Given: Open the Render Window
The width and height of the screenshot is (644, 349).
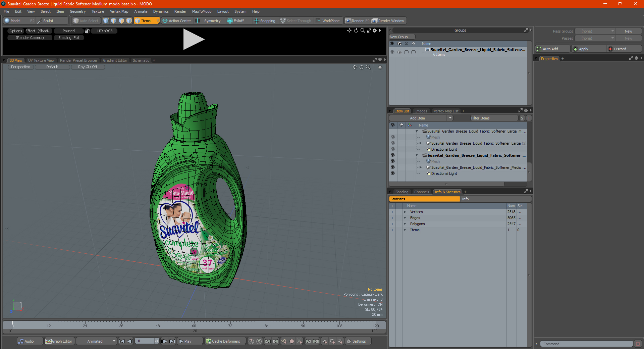Looking at the screenshot, I should [x=388, y=21].
